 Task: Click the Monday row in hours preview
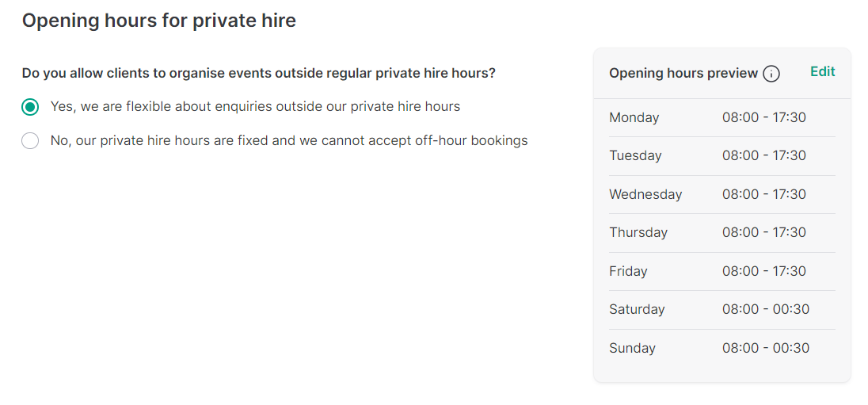click(721, 117)
